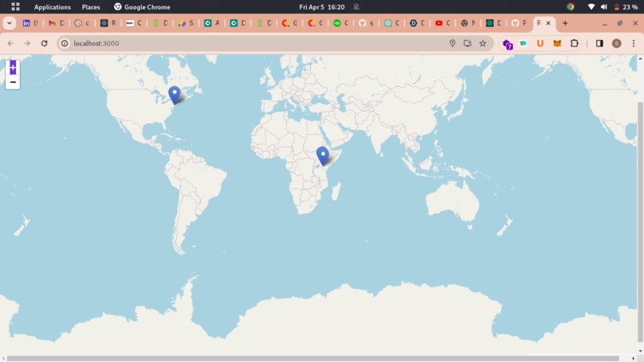Open Chrome three-dot menu
Screen dimensions: 644x362
[634, 43]
